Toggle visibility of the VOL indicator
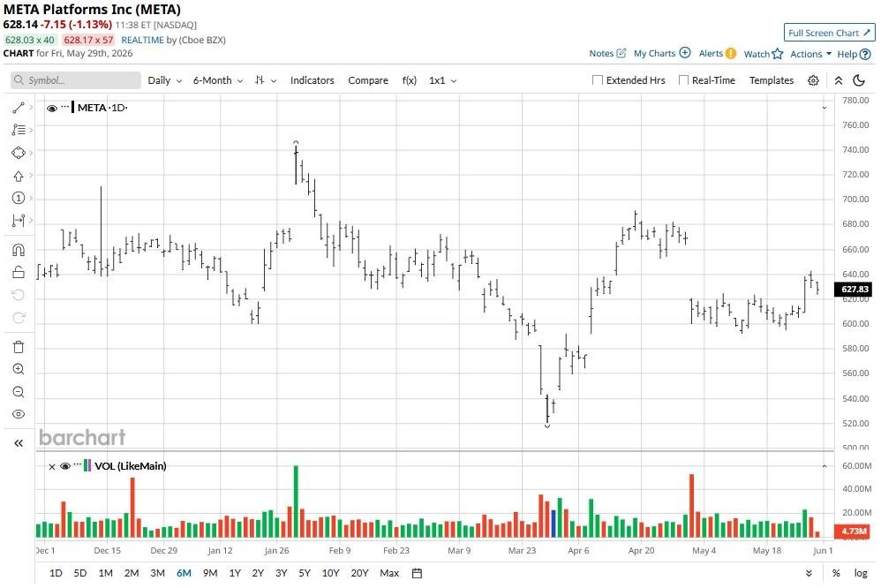The width and height of the screenshot is (881, 588). click(x=65, y=466)
